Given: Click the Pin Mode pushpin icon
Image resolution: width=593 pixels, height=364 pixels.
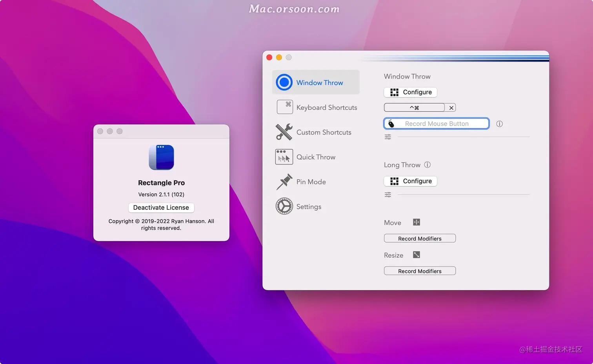Looking at the screenshot, I should pyautogui.click(x=284, y=182).
